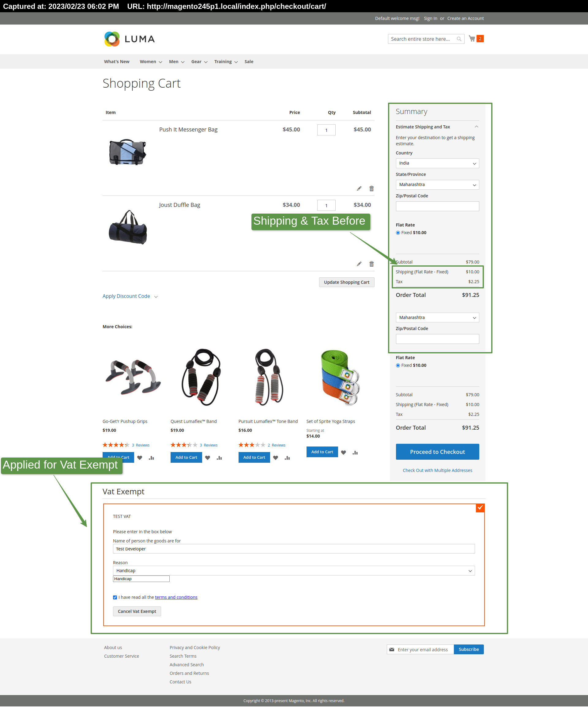Add Quest Lumaflex Band to wishlist
Image resolution: width=588 pixels, height=707 pixels.
pyautogui.click(x=208, y=457)
